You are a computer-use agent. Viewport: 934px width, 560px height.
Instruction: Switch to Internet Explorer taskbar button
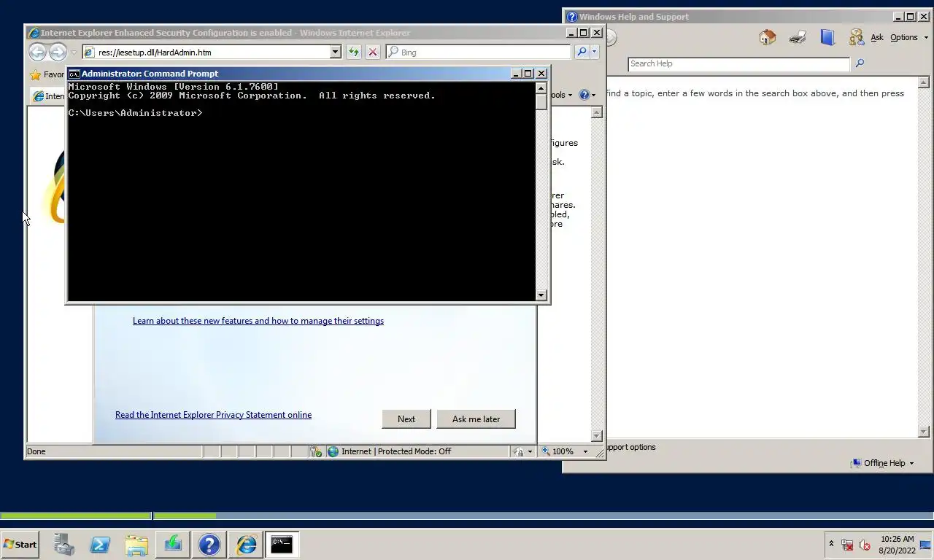pos(246,544)
